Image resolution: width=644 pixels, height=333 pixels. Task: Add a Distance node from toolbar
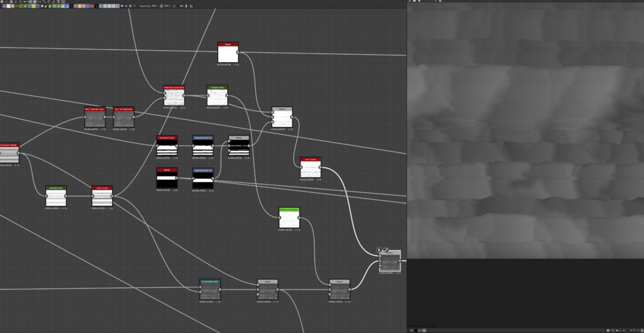[34, 6]
